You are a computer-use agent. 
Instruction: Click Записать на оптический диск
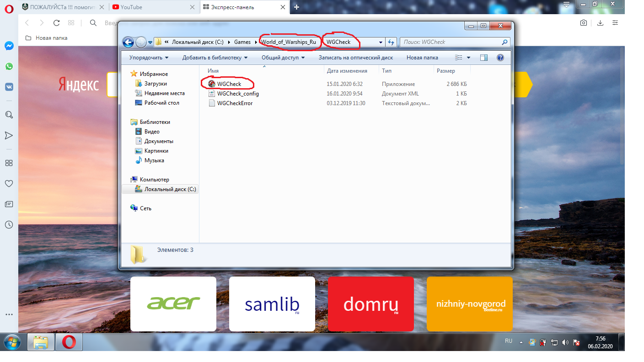tap(356, 58)
